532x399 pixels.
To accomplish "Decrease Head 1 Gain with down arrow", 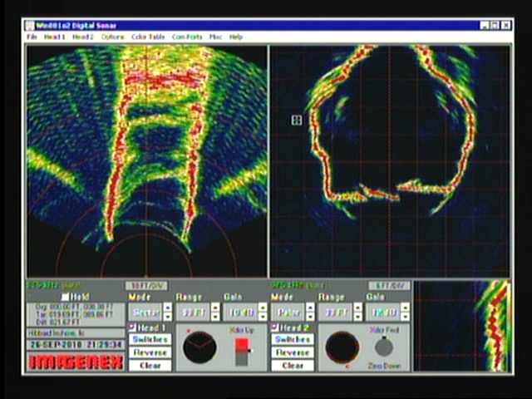I will tap(263, 316).
